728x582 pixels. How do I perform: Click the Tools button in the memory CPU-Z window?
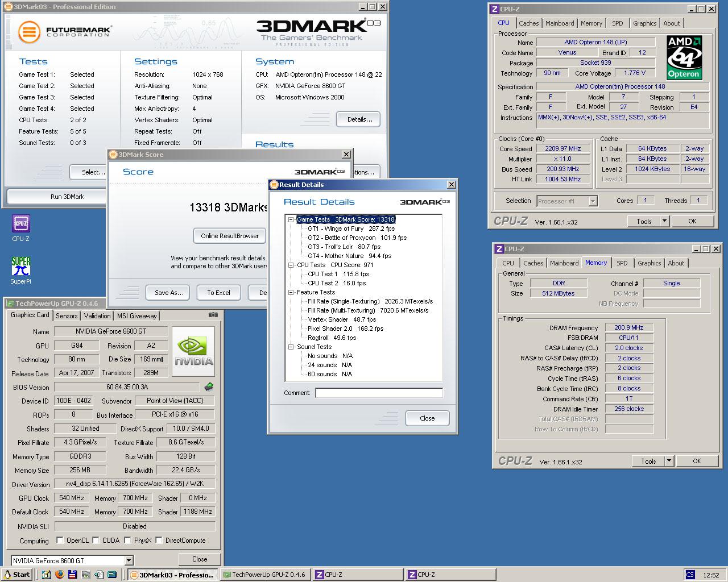pos(648,461)
